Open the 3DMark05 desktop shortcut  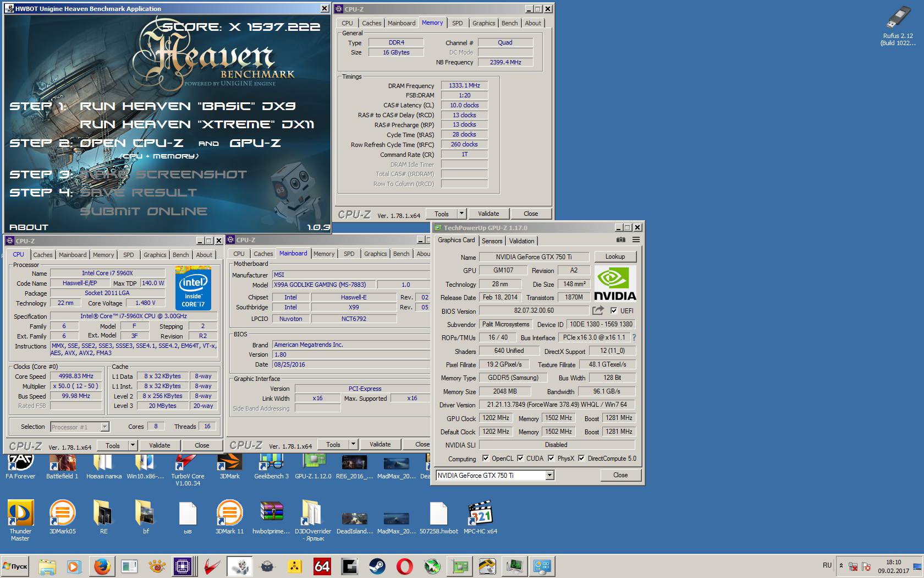[62, 517]
